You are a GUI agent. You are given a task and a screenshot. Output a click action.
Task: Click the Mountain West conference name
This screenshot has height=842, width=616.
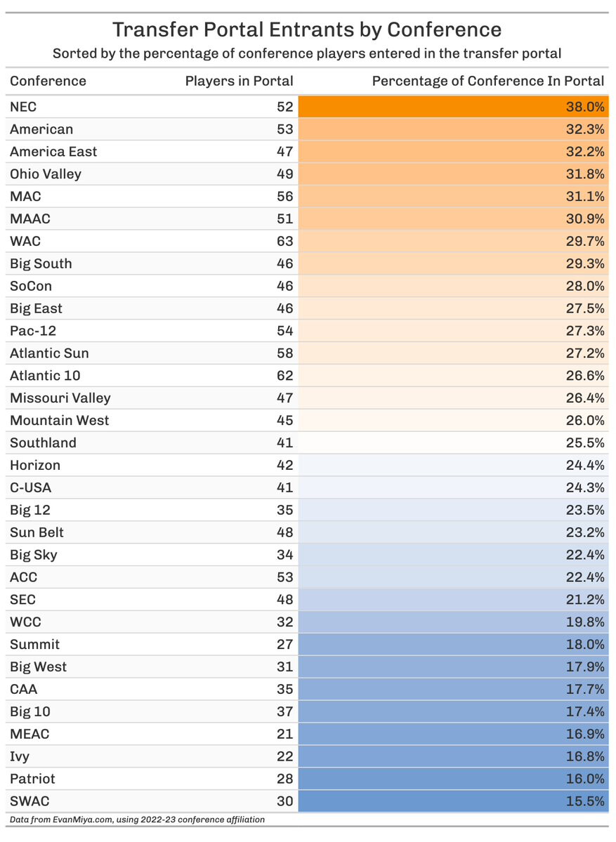pyautogui.click(x=60, y=421)
